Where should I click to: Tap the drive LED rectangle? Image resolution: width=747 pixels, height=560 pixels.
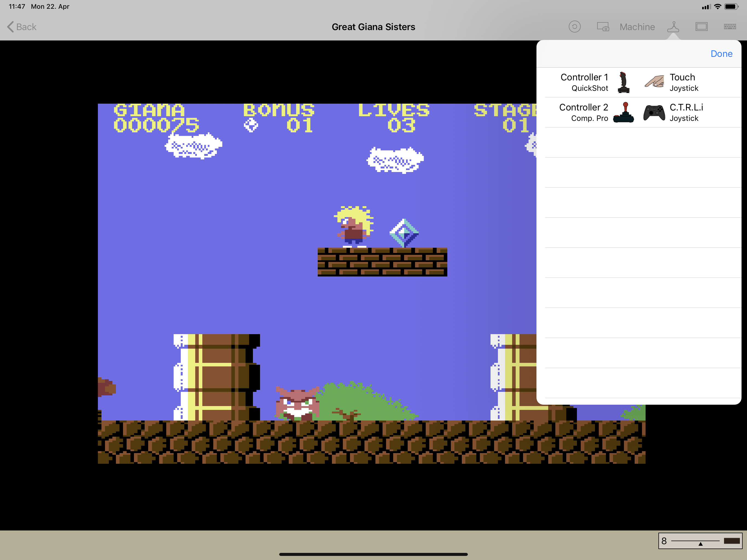click(x=731, y=541)
